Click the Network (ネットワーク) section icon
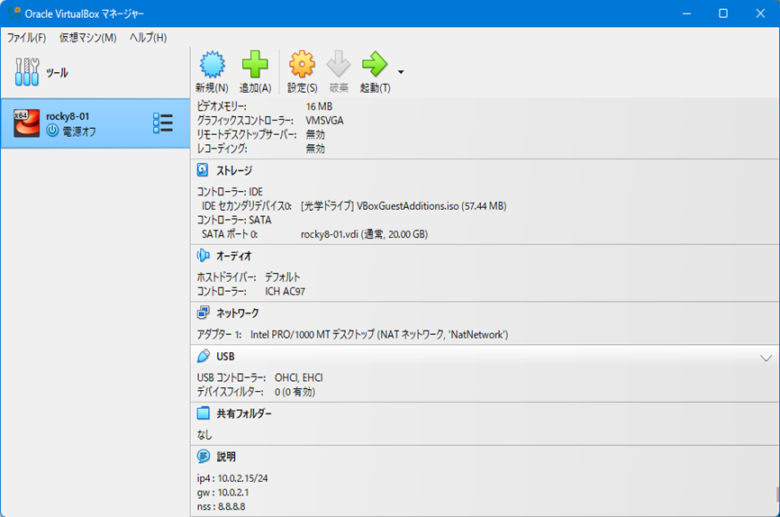Viewport: 780px width, 517px height. 203,313
